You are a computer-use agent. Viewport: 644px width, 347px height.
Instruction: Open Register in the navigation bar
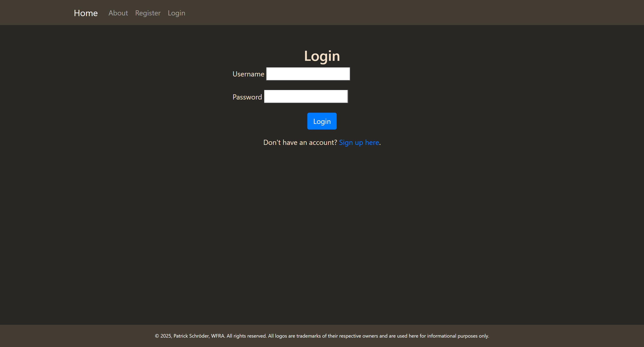[x=148, y=13]
